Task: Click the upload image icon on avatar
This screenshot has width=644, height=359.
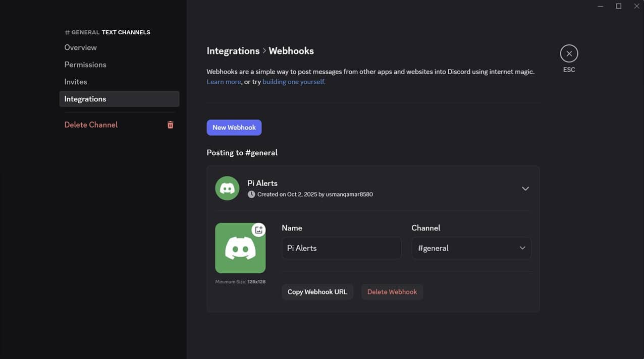Action: (x=258, y=230)
